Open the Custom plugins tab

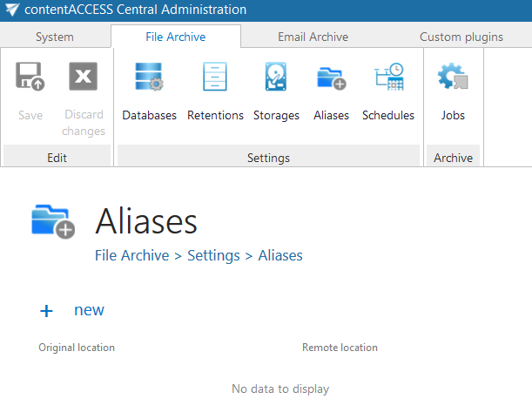click(461, 37)
